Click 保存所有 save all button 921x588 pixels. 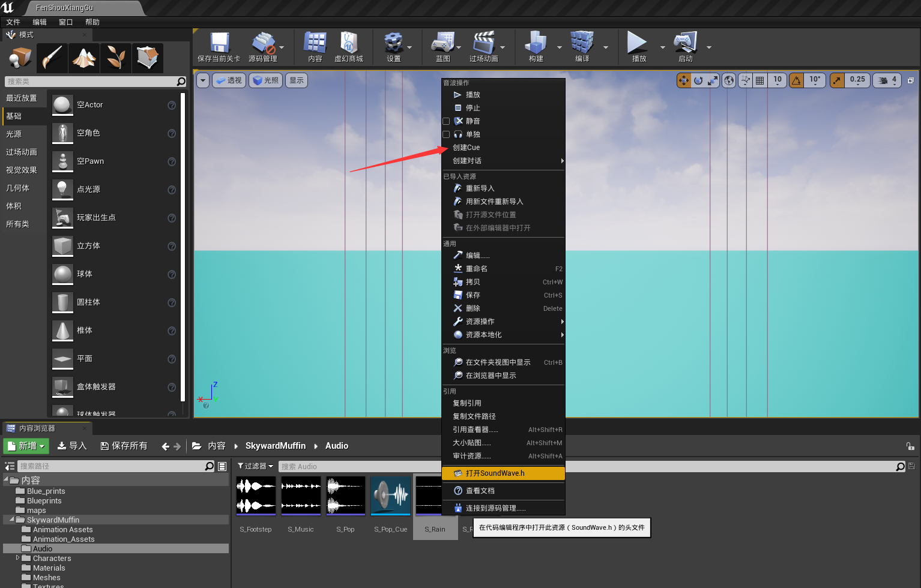coord(124,446)
